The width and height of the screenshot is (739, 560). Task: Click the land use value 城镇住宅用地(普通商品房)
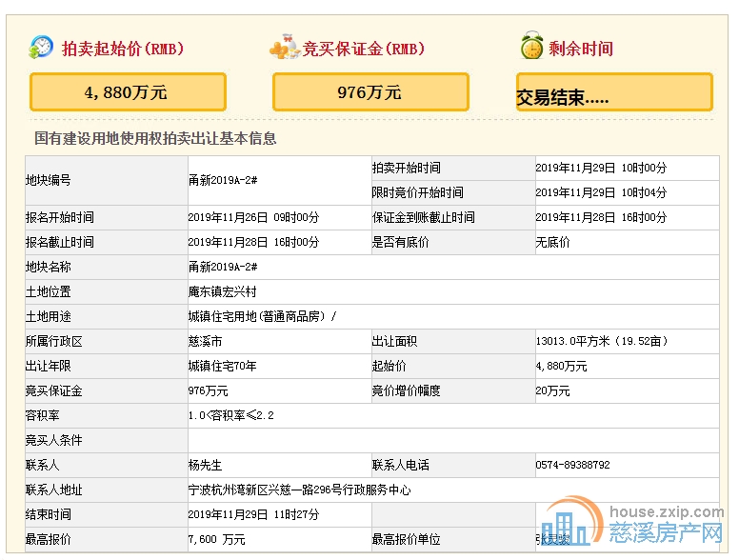[259, 316]
